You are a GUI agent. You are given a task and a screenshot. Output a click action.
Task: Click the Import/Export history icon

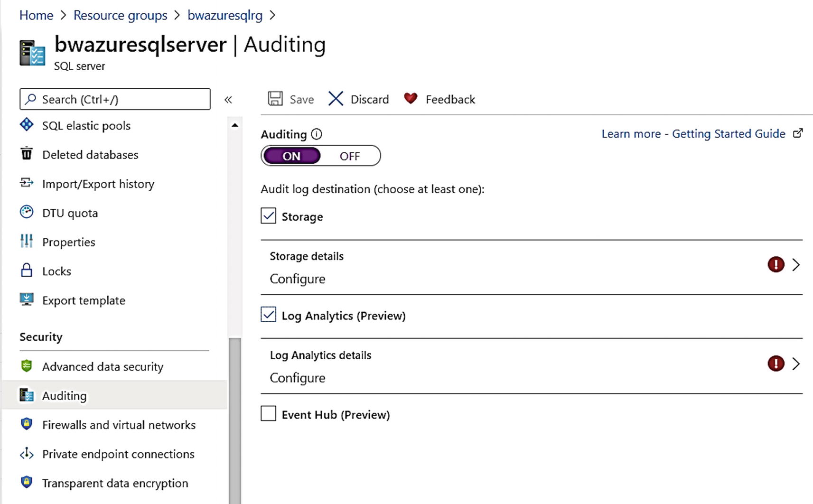pos(27,183)
